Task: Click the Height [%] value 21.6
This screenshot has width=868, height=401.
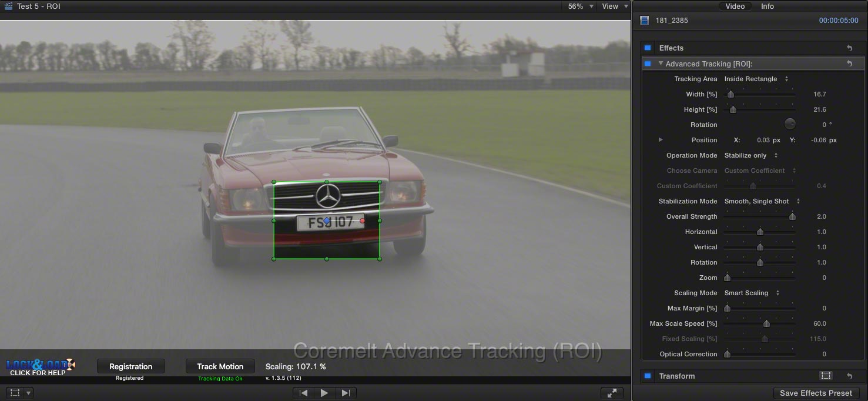Action: 820,109
